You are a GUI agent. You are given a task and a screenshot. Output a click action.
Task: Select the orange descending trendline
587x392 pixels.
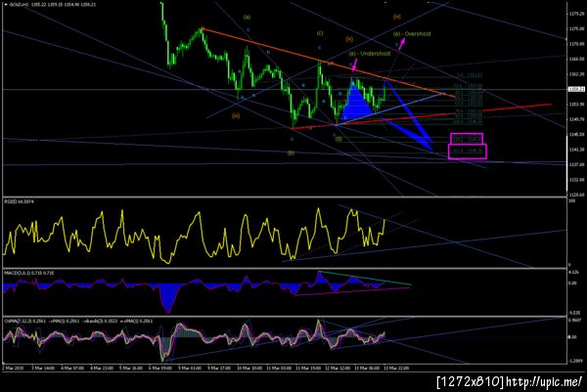pyautogui.click(x=328, y=63)
